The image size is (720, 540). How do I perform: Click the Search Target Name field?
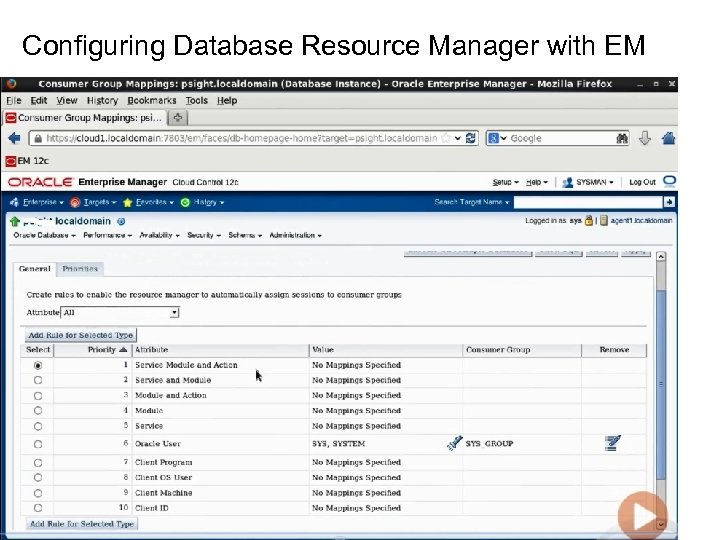point(588,202)
